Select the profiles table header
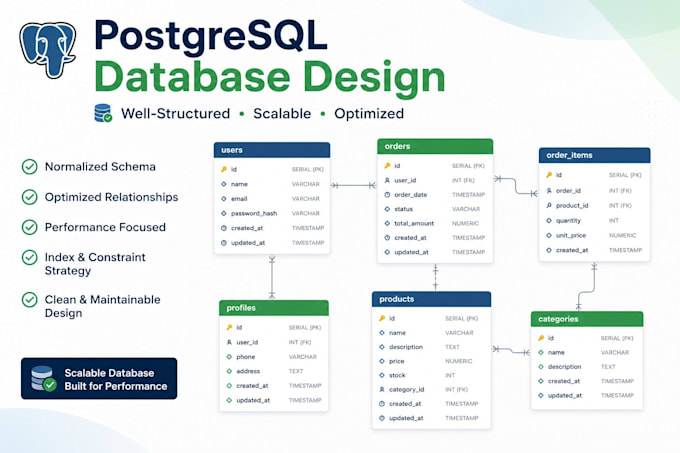Screen dimensions: 680x453 274,308
